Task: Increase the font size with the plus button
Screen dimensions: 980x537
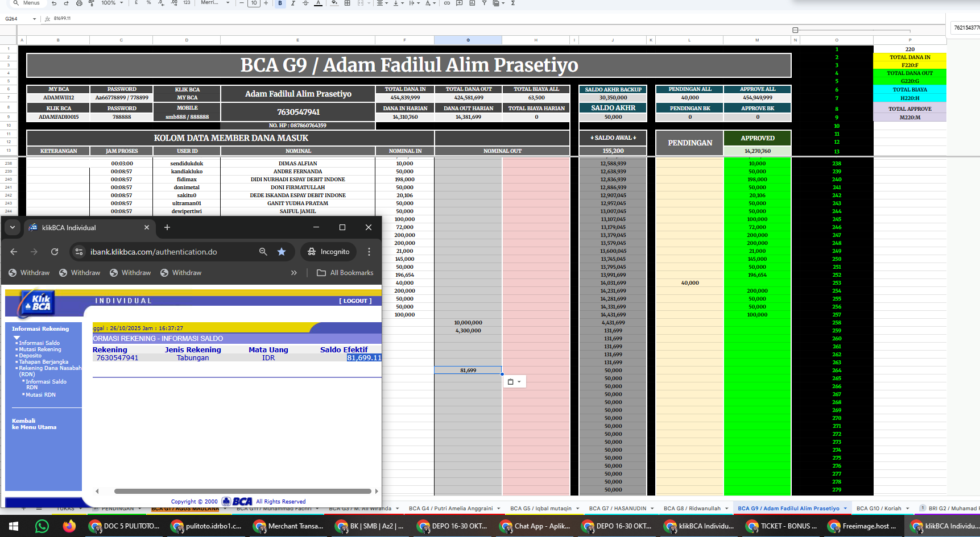Action: tap(266, 3)
